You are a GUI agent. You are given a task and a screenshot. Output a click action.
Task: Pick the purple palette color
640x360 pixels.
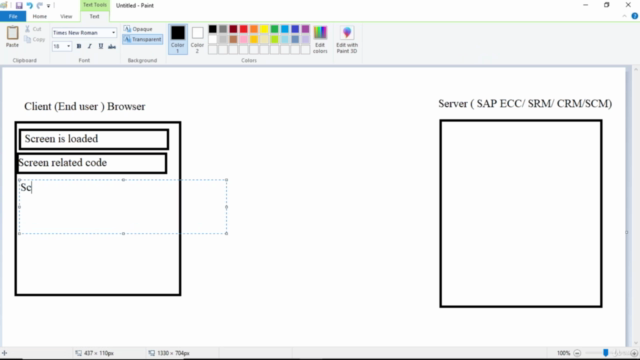305,29
